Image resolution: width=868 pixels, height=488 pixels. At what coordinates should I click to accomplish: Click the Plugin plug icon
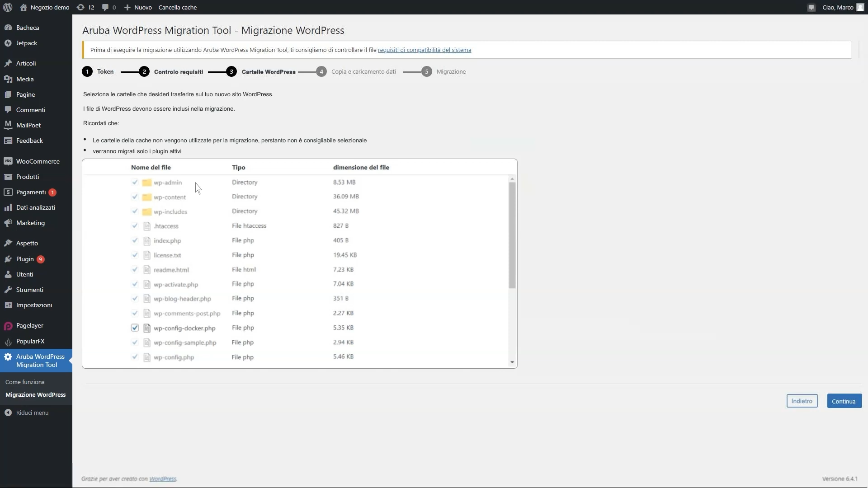coord(8,259)
